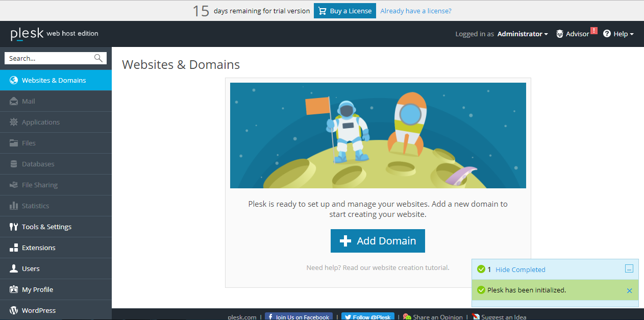The width and height of the screenshot is (644, 320).
Task: View Statistics in the sidebar
Action: [x=56, y=206]
